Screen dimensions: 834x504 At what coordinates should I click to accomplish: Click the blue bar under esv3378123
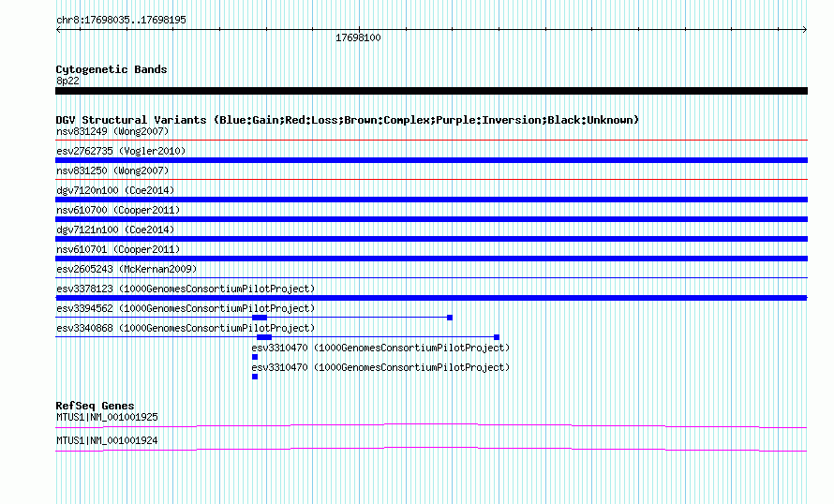click(431, 298)
